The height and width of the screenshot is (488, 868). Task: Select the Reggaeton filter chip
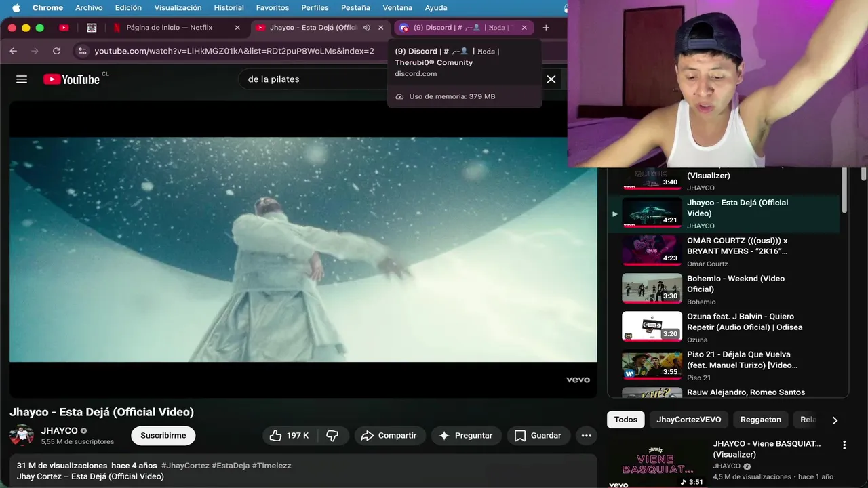761,420
